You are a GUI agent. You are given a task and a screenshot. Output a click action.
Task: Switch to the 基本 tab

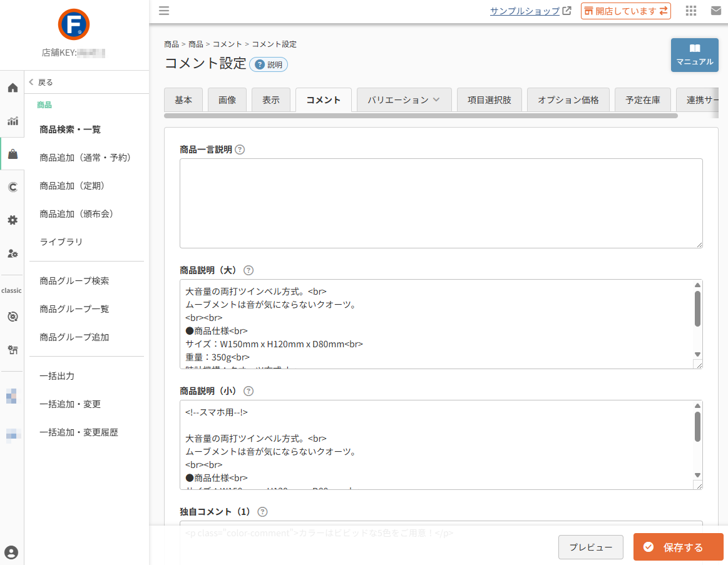coord(183,100)
